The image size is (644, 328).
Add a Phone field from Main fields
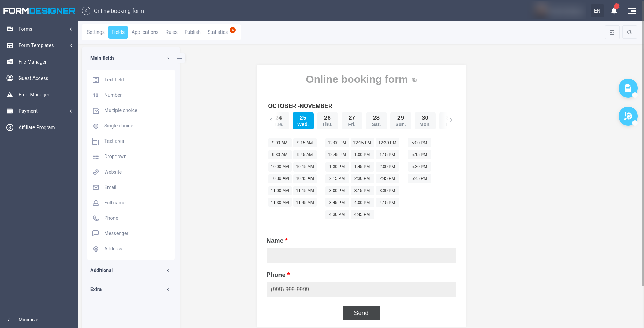point(111,218)
